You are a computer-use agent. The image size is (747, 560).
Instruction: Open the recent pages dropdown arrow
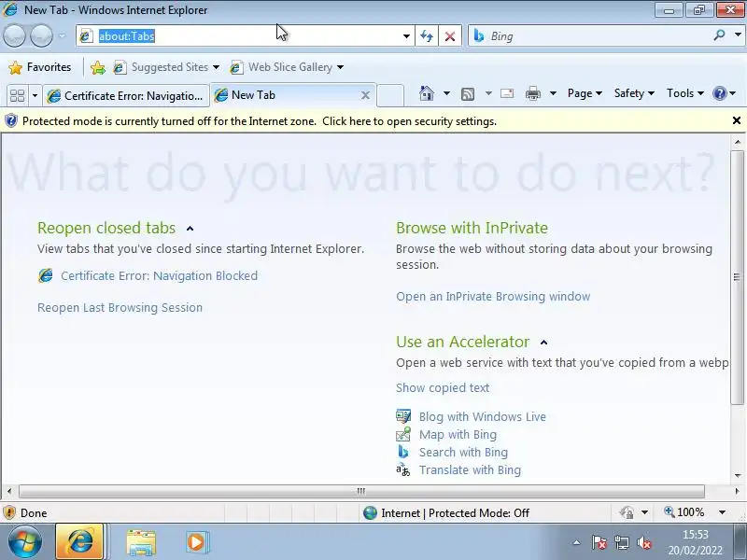[62, 35]
